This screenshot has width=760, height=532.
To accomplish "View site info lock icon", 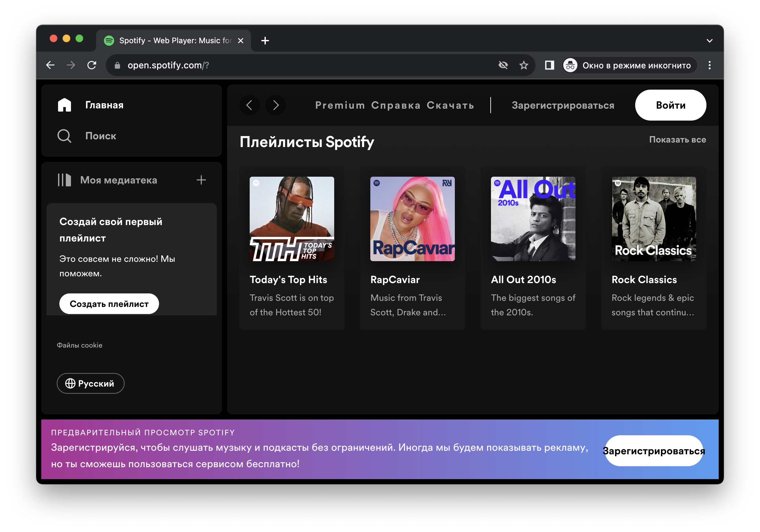I will coord(117,65).
